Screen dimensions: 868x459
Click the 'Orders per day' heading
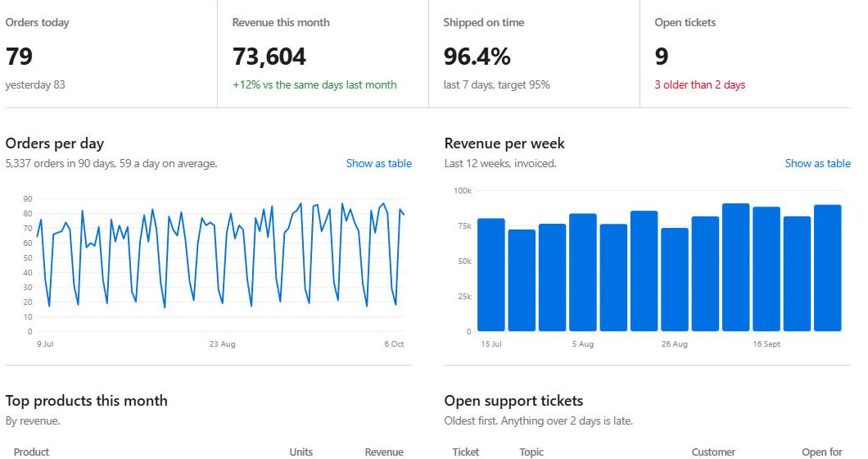pyautogui.click(x=55, y=143)
